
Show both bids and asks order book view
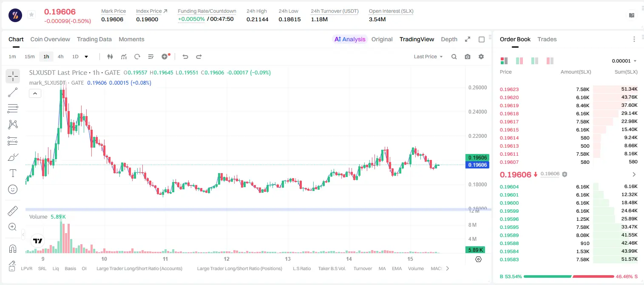click(x=504, y=61)
